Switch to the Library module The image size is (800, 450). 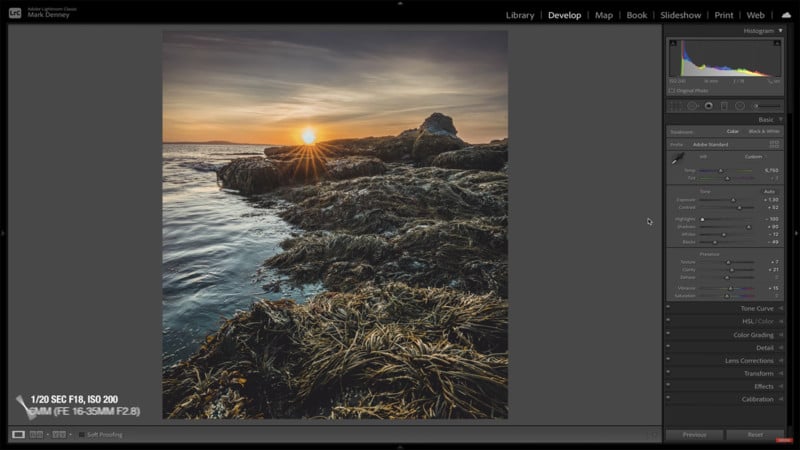coord(519,15)
